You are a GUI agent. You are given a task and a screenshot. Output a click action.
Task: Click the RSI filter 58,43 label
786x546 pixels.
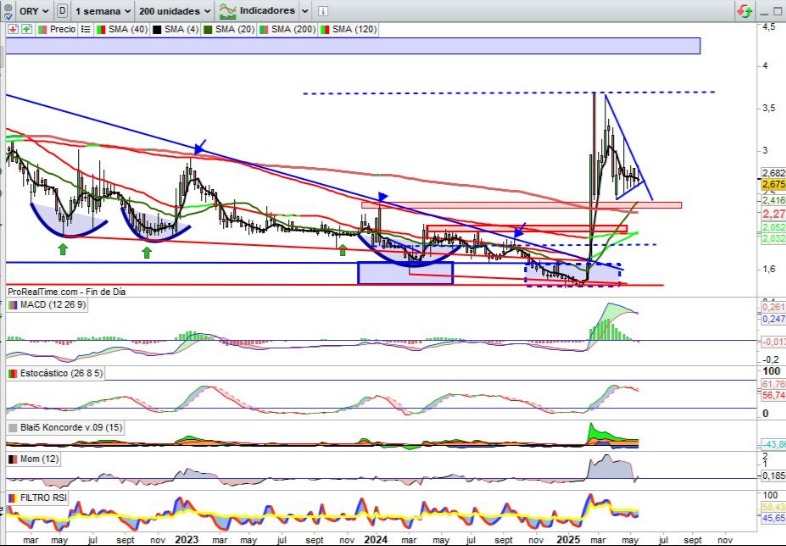(773, 507)
